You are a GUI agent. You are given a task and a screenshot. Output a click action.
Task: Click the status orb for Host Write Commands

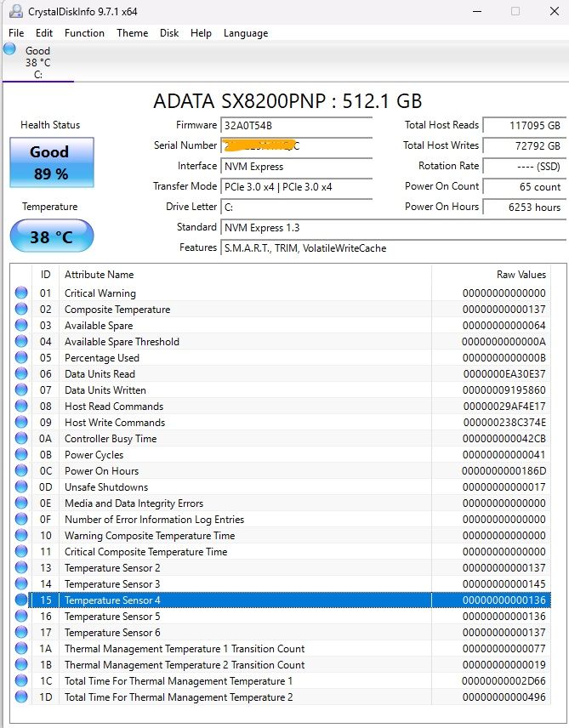21,422
